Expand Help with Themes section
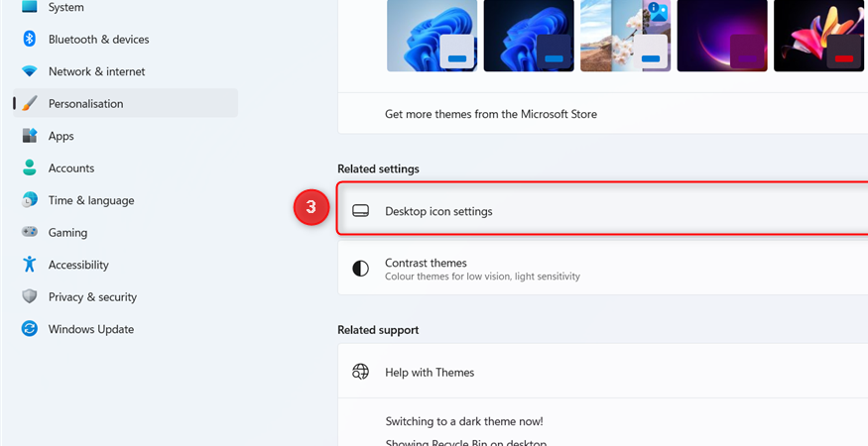This screenshot has width=868, height=446. (x=603, y=372)
